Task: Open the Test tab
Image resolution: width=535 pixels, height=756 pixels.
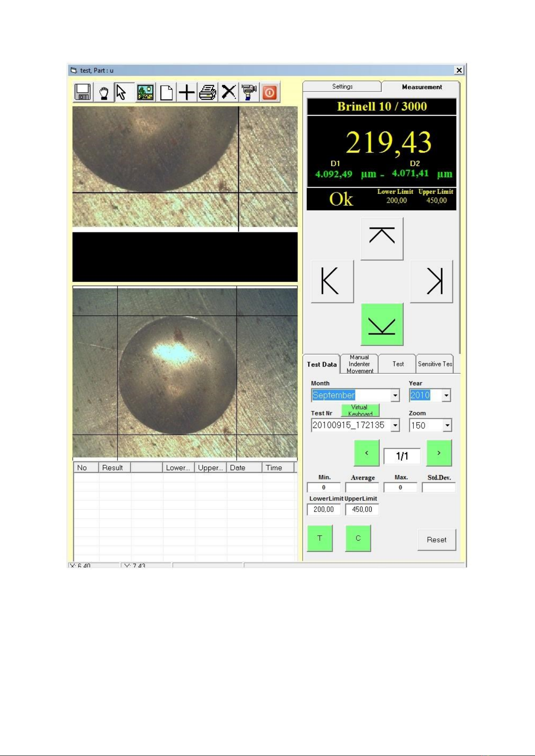Action: tap(398, 364)
